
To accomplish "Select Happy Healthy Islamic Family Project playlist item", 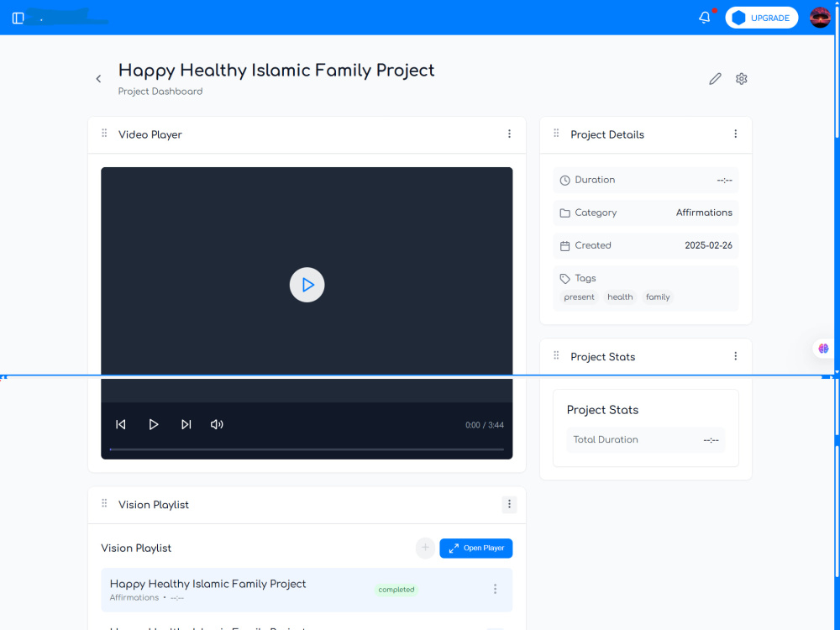I will (307, 590).
